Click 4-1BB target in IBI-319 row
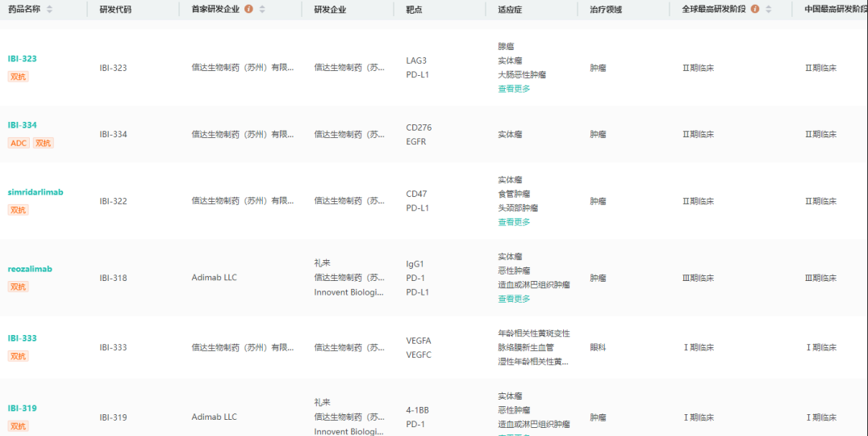Viewport: 868px width, 436px height. pos(417,410)
